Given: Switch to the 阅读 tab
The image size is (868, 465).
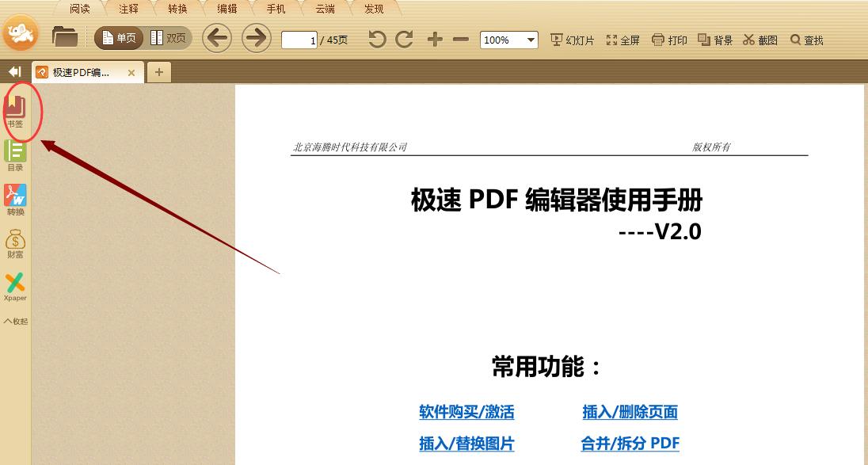Looking at the screenshot, I should tap(80, 9).
